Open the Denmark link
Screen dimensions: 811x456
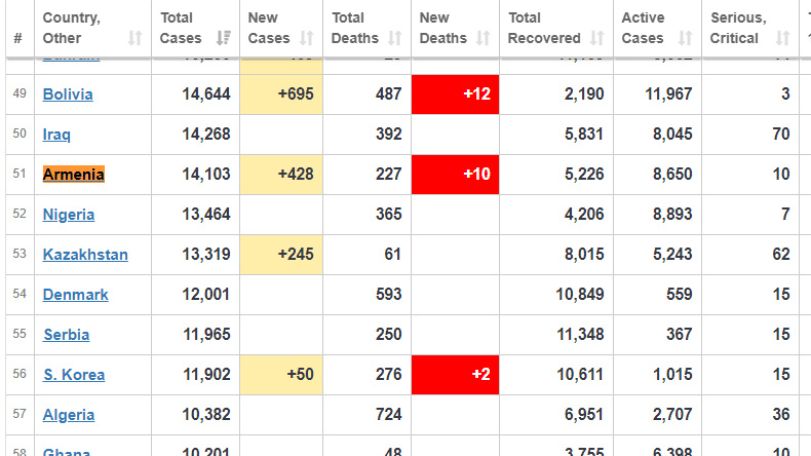pos(76,295)
